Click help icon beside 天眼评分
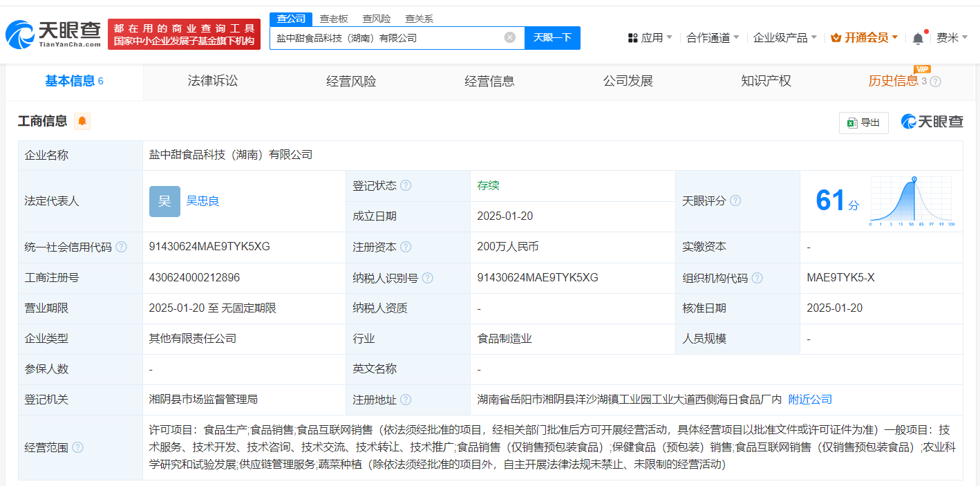Screen dimensions: 980x486 [x=735, y=200]
